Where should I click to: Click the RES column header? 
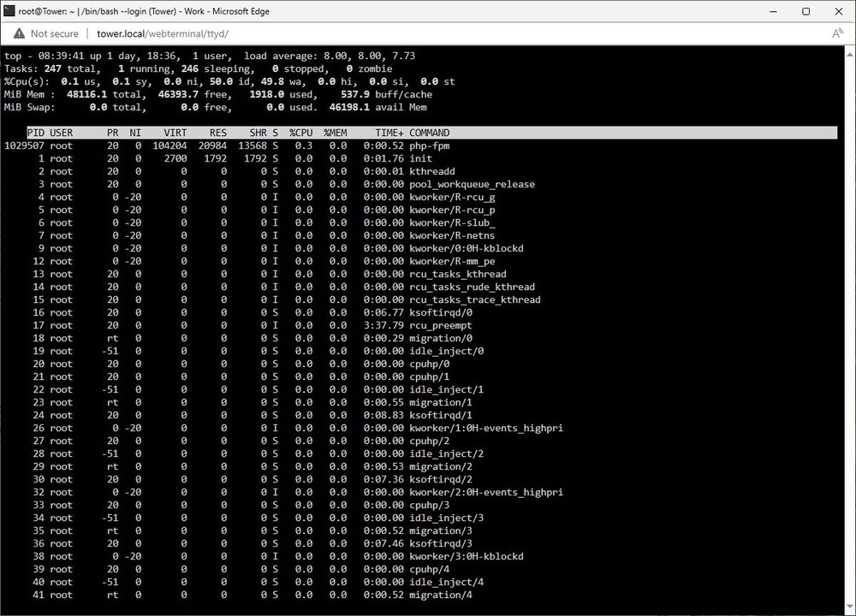tap(217, 133)
